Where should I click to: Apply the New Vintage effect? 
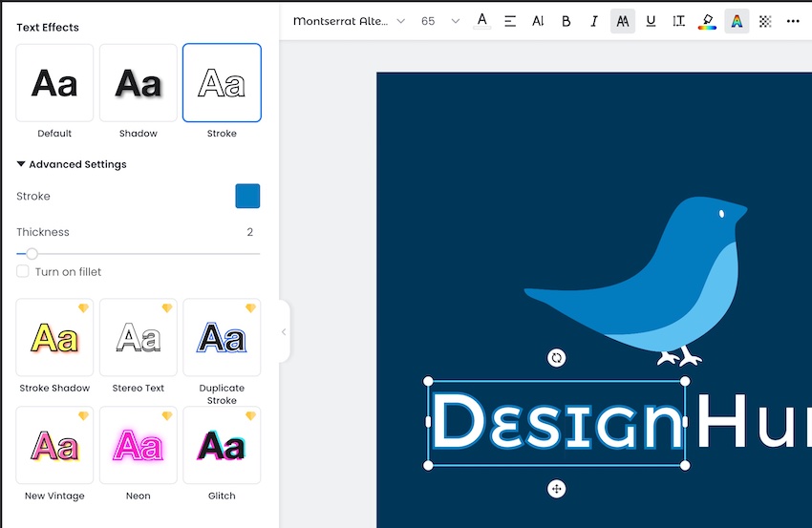(54, 445)
